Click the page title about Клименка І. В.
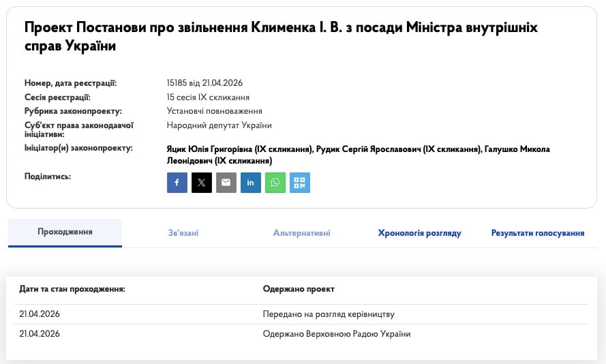Viewport: 606px width, 364px height. coord(281,36)
